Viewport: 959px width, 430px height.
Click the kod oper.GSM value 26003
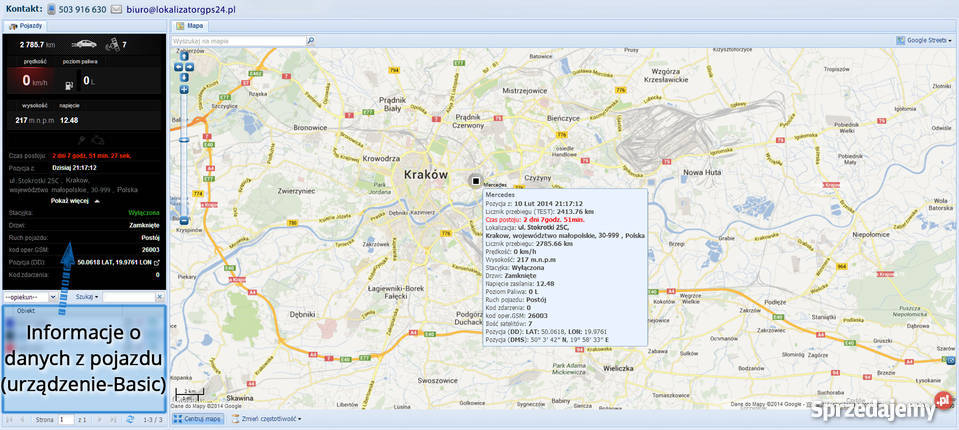point(150,250)
